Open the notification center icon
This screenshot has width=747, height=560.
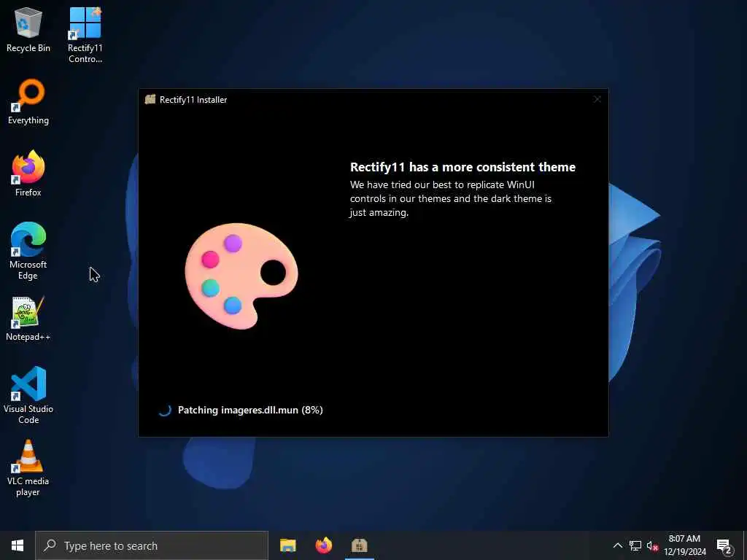(724, 546)
